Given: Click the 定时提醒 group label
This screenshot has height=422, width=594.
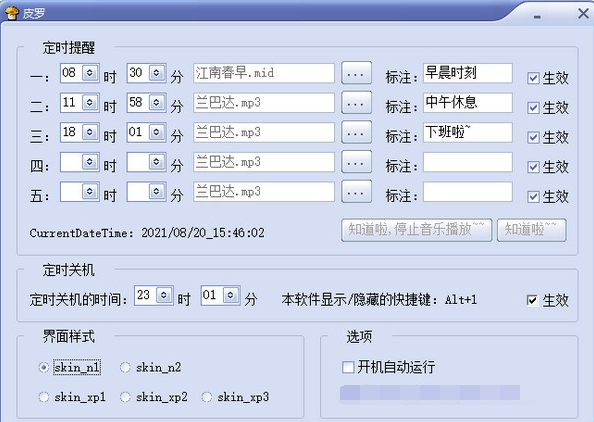Looking at the screenshot, I should (69, 48).
